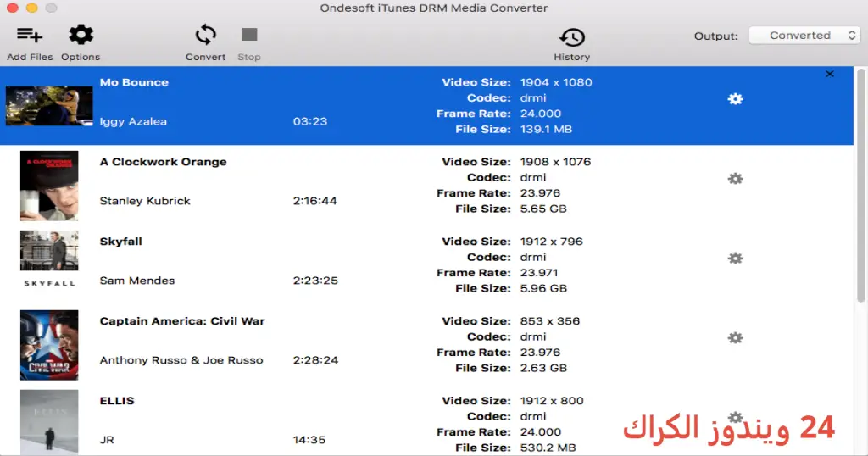Select the Mo Bounce thumbnail

pos(49,106)
